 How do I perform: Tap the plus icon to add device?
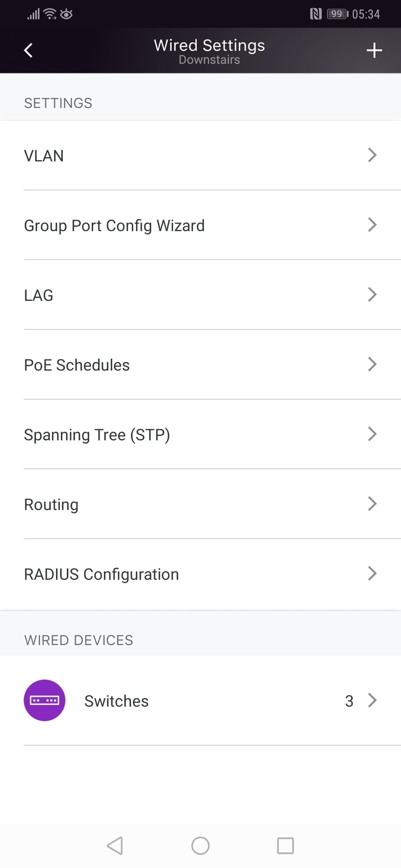pos(374,50)
